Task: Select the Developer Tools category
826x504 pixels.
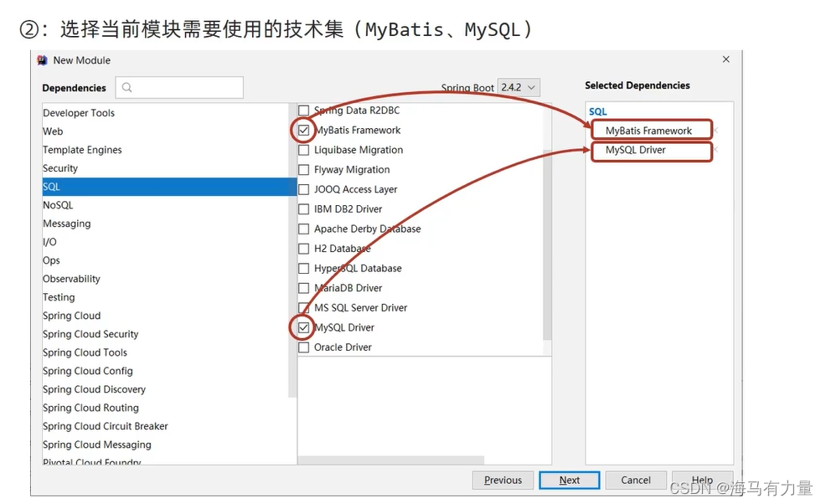Action: [165, 113]
